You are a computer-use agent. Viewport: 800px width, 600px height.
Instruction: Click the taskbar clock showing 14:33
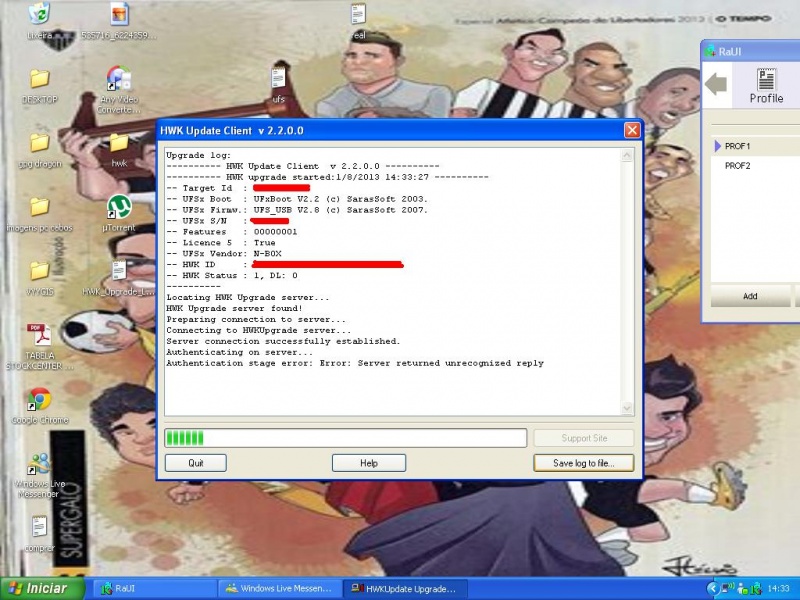coord(778,588)
